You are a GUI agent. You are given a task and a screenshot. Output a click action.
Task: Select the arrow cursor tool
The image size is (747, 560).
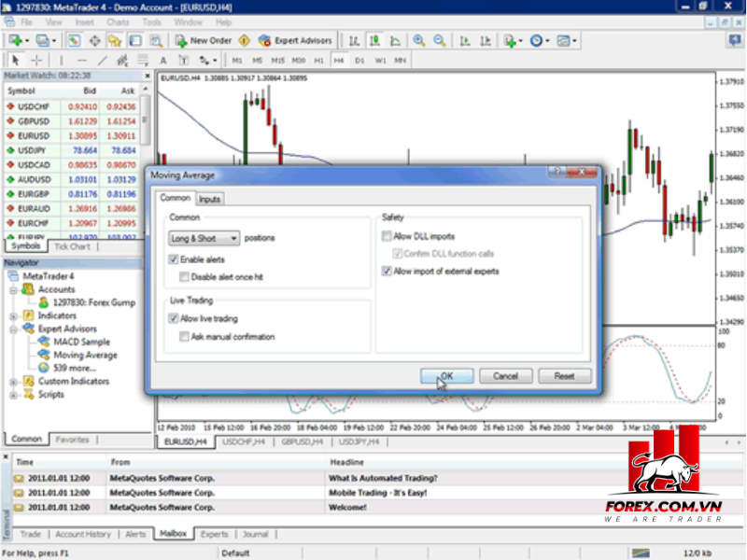[15, 61]
